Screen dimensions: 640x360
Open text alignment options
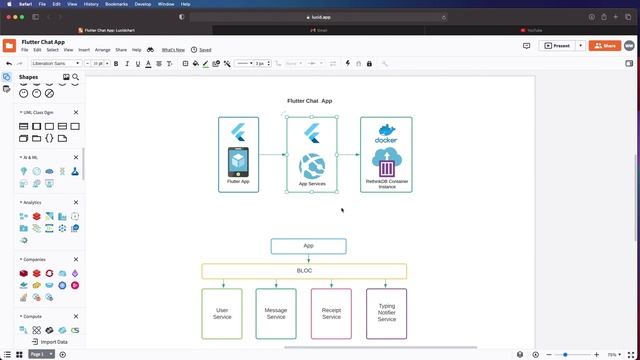(x=159, y=64)
